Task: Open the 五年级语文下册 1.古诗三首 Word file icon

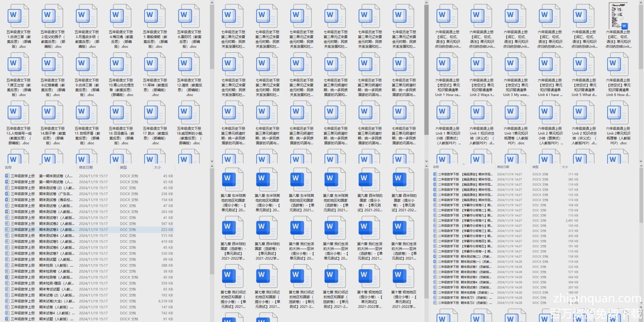Action: tap(18, 16)
